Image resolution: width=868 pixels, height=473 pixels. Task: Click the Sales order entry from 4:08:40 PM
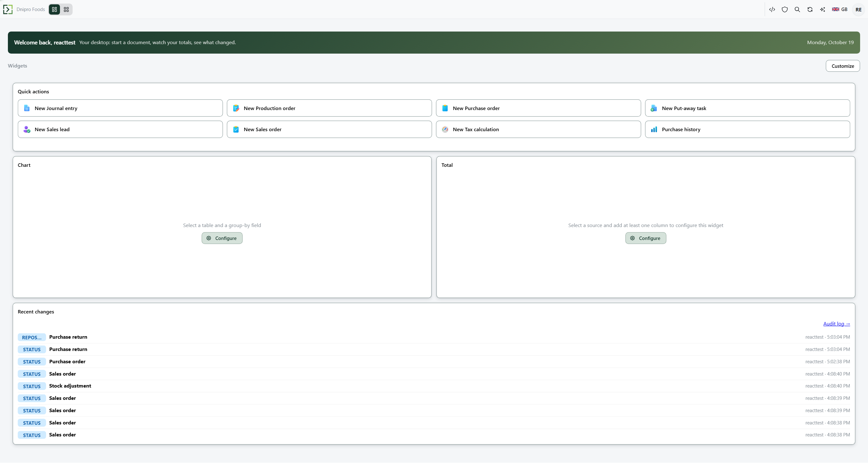click(63, 374)
